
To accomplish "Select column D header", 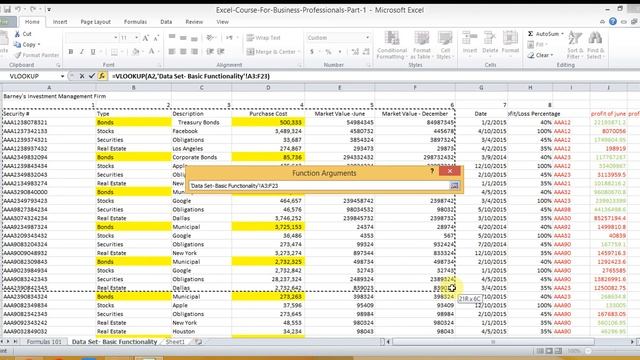I will (268, 87).
